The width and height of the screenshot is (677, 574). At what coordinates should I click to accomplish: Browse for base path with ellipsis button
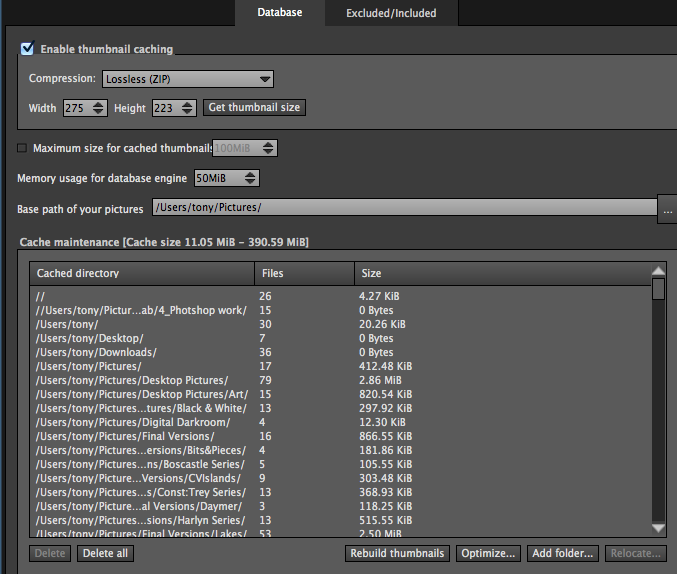click(x=666, y=209)
